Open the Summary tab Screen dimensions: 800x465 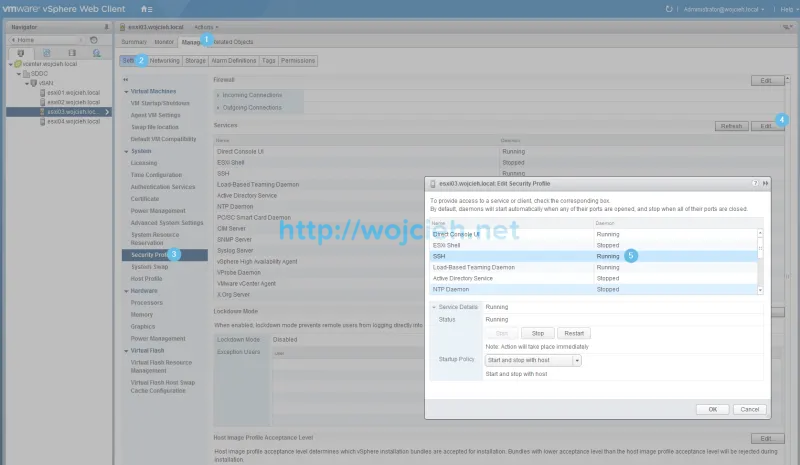134,42
